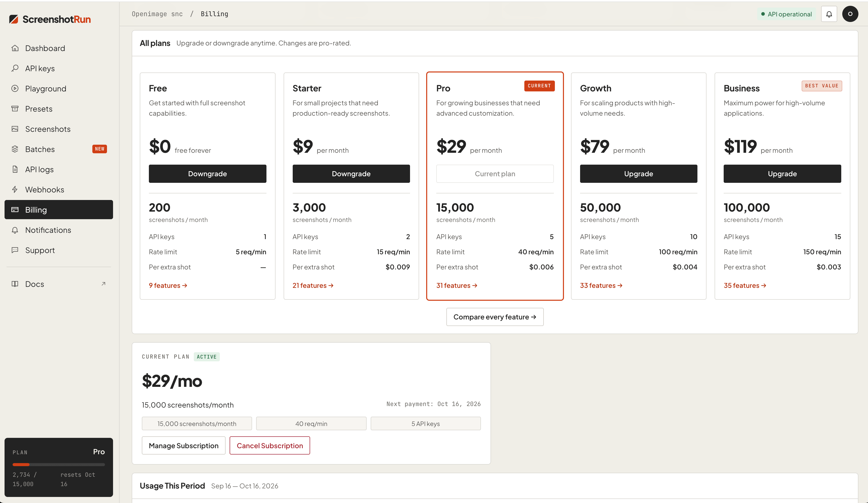Click Compare every feature button
Viewport: 868px width, 503px height.
pos(495,317)
